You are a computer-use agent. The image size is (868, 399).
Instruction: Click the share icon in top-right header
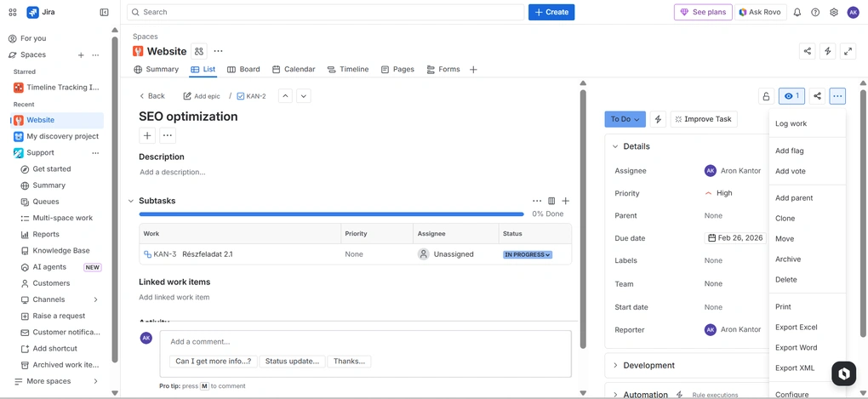click(x=808, y=51)
